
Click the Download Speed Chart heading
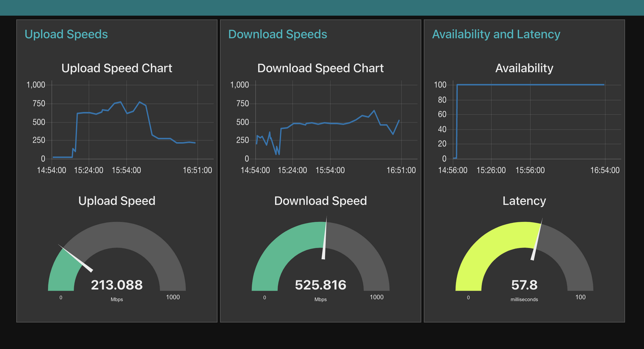[320, 68]
